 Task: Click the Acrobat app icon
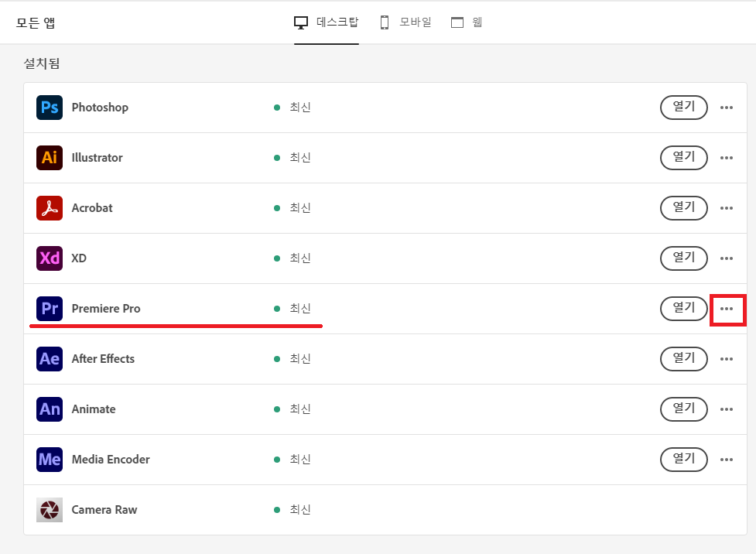coord(50,208)
